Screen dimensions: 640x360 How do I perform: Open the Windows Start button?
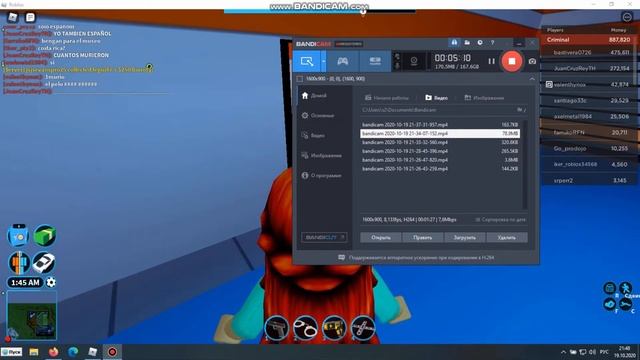coord(11,352)
